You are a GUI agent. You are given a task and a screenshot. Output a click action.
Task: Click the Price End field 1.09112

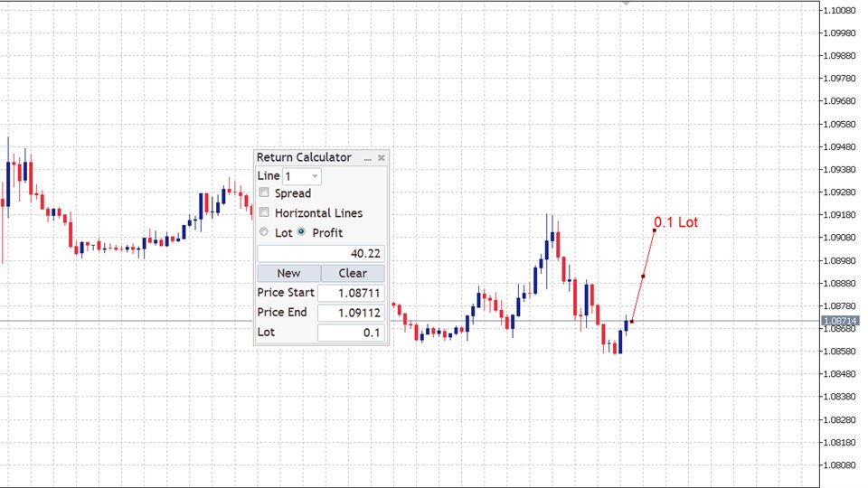tap(351, 313)
